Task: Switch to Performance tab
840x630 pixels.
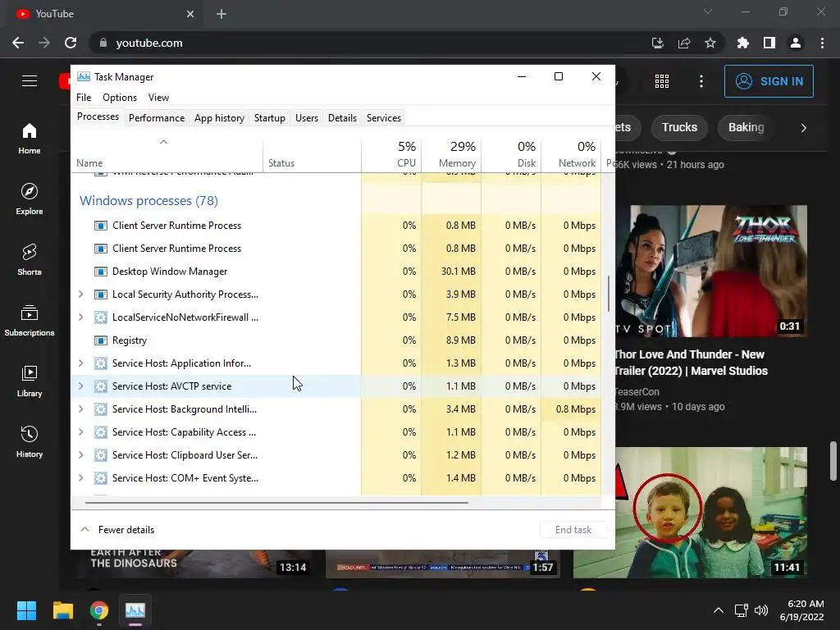Action: [157, 118]
